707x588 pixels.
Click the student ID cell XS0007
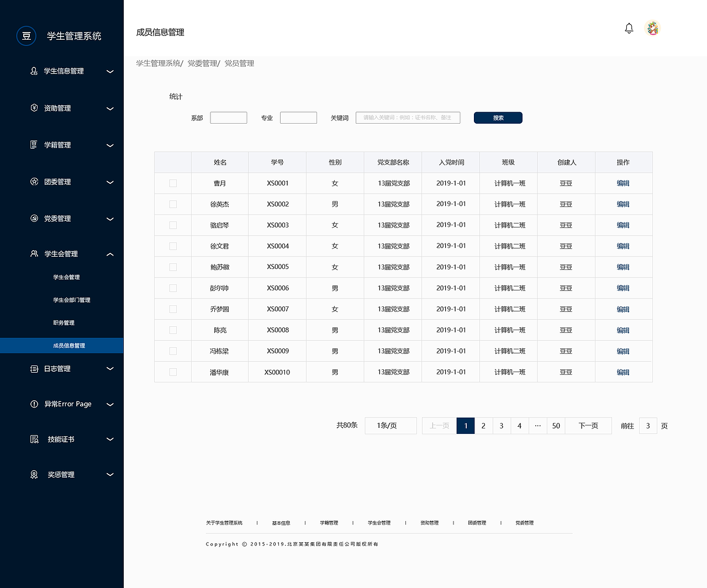click(x=278, y=309)
